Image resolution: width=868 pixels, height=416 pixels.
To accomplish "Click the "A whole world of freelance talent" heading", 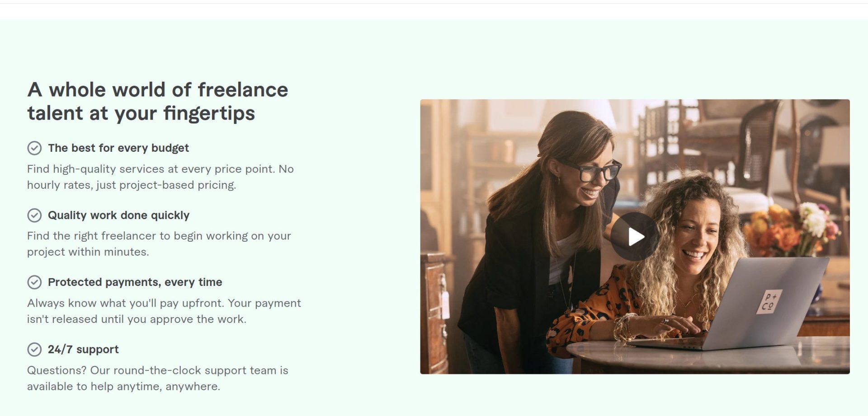I will (157, 101).
